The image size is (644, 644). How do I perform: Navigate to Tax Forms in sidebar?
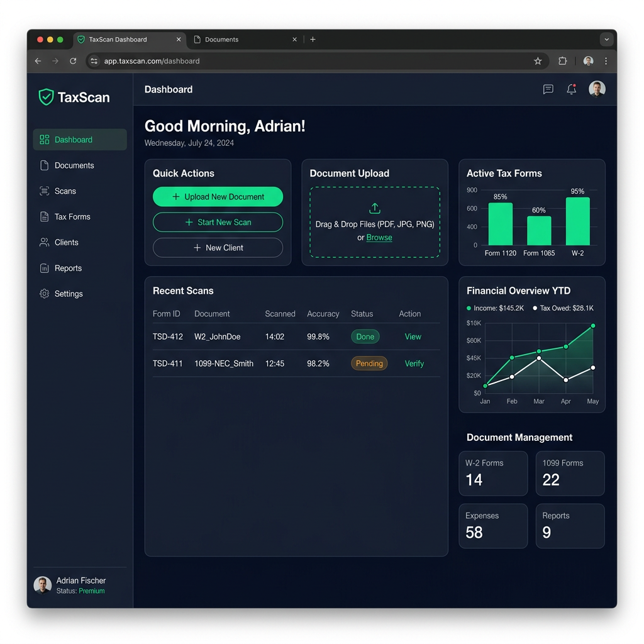point(80,217)
